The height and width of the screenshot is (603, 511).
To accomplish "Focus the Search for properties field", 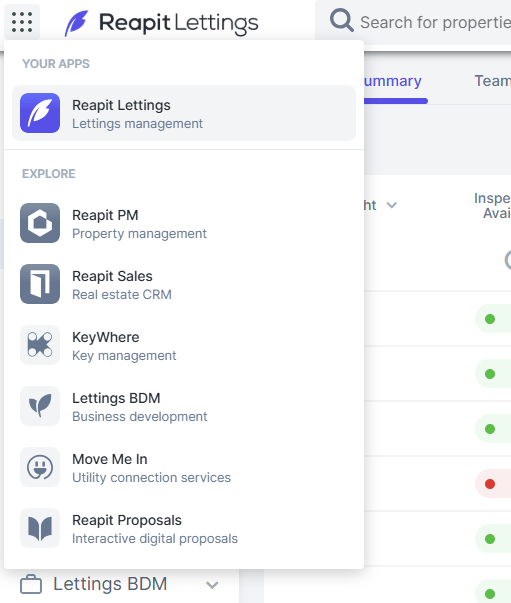I will coord(435,22).
